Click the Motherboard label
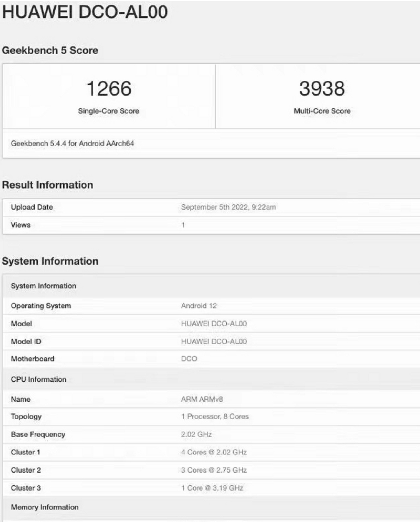The height and width of the screenshot is (522, 420). click(x=33, y=359)
